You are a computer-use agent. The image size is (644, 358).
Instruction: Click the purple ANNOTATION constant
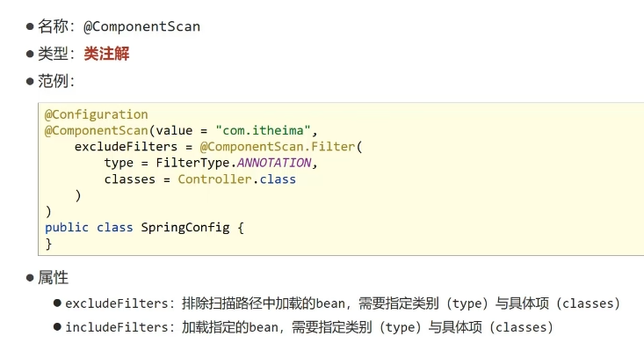(274, 163)
